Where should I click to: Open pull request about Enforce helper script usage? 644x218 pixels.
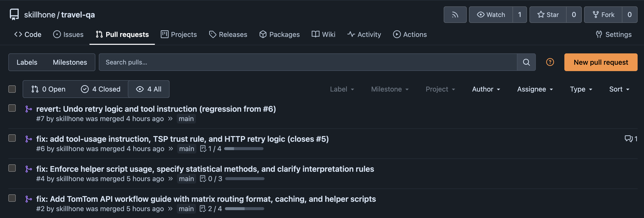point(205,169)
